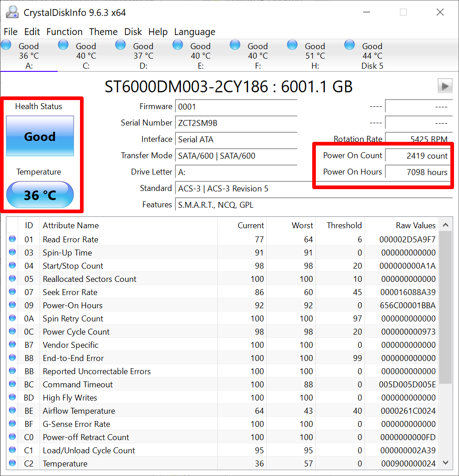The image size is (459, 476).
Task: Click the scroll down arrow of attribute list
Action: coord(445,463)
